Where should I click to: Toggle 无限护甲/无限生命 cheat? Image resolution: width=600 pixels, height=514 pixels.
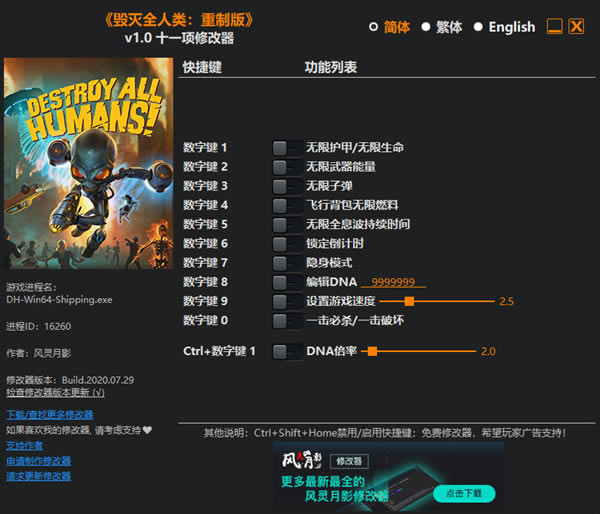pyautogui.click(x=286, y=148)
